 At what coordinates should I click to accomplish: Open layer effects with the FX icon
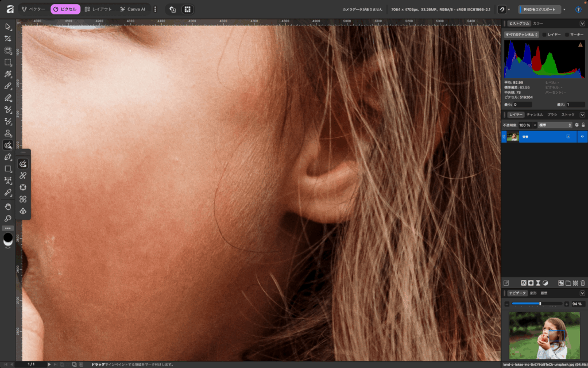click(x=524, y=283)
